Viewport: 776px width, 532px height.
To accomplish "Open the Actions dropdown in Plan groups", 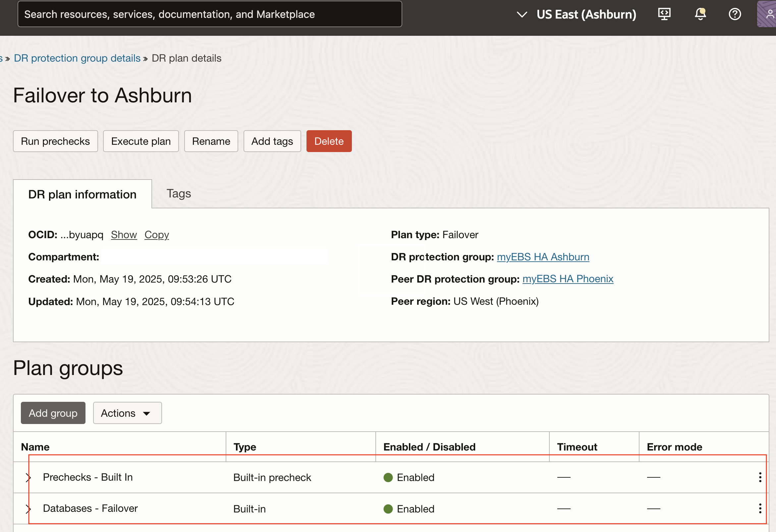I will (x=127, y=413).
